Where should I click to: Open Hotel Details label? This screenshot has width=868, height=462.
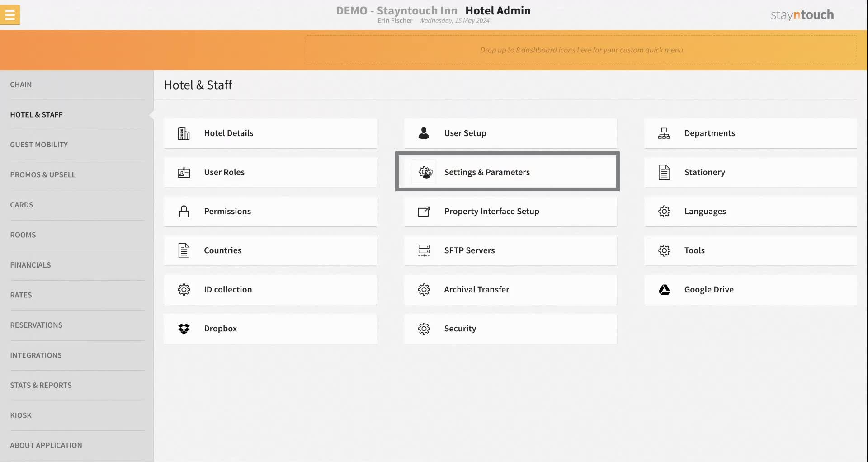pyautogui.click(x=228, y=133)
